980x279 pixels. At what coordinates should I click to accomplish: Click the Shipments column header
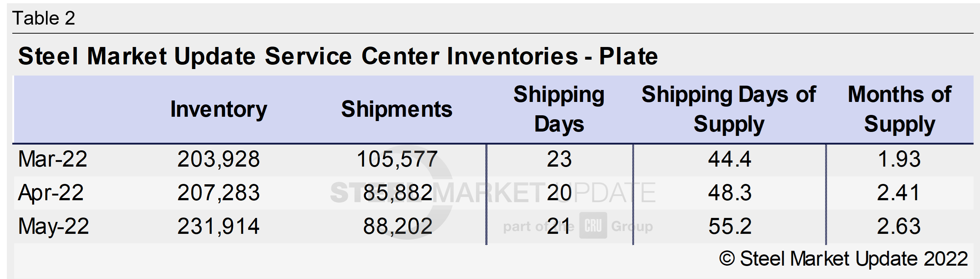coord(396,110)
